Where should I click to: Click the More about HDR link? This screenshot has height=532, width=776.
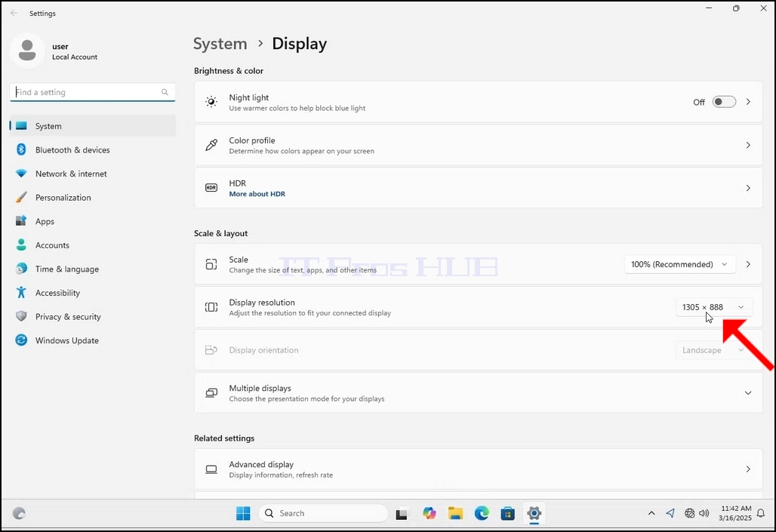click(x=257, y=194)
